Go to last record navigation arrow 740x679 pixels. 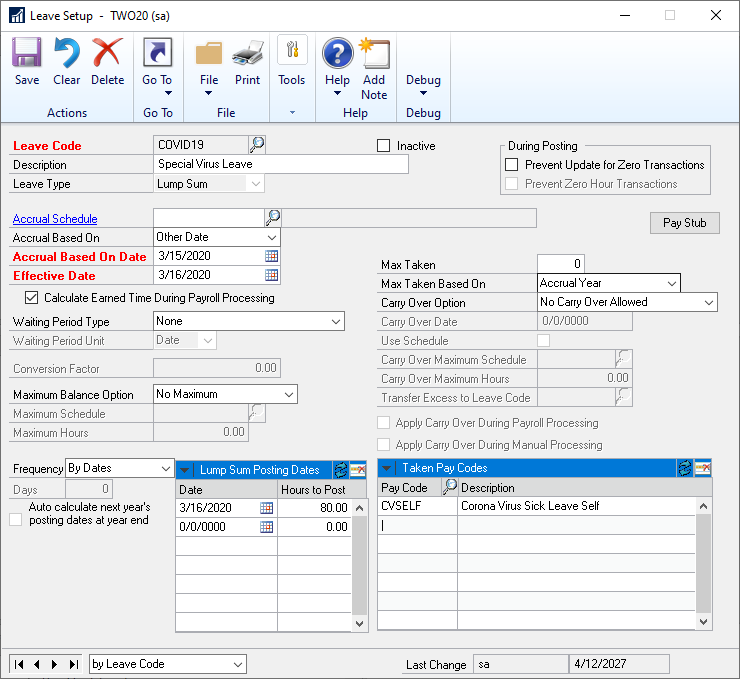74,664
